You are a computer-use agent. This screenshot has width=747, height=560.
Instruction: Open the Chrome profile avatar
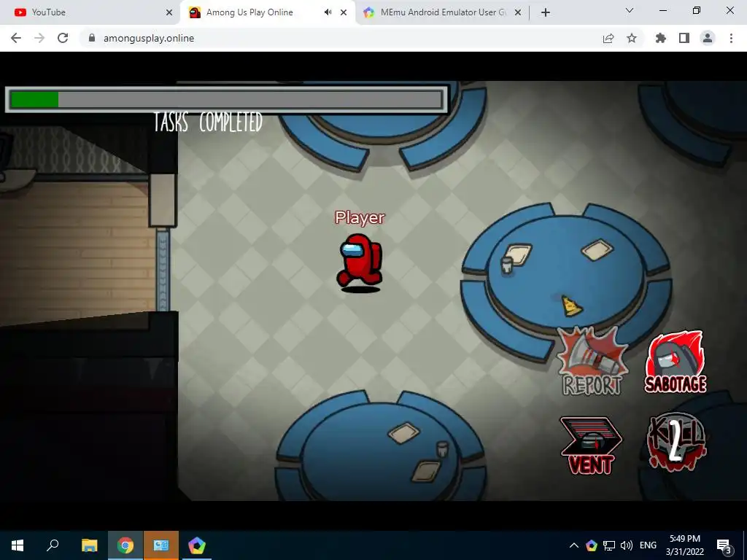708,38
